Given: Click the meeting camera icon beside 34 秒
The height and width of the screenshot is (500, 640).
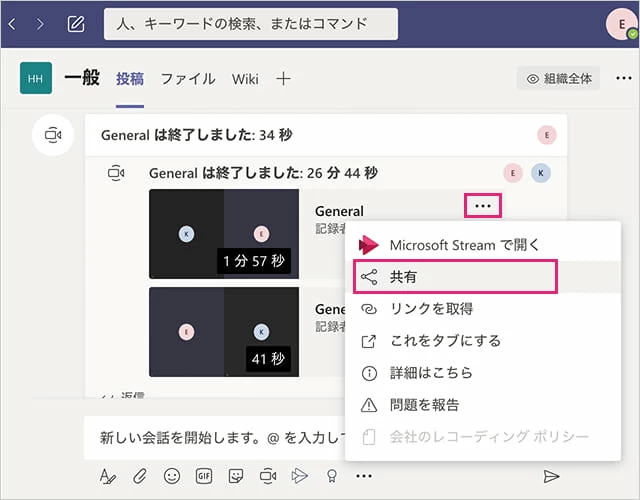Looking at the screenshot, I should [x=53, y=135].
